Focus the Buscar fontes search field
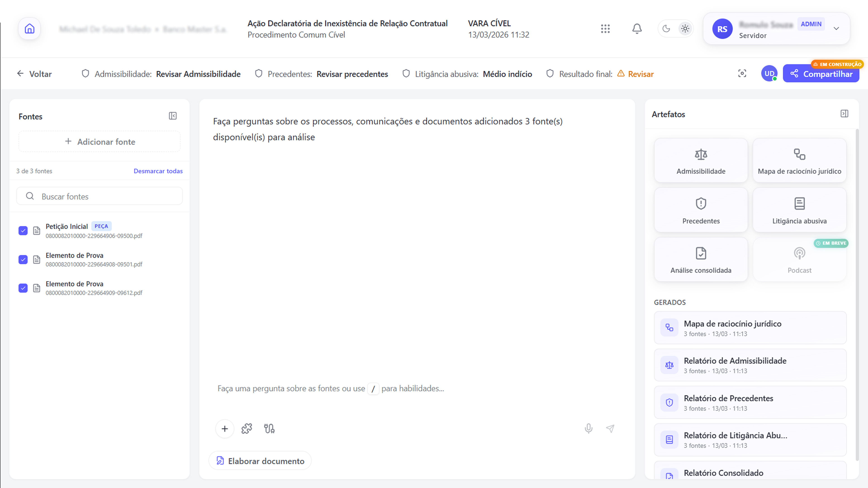Viewport: 868px width, 488px height. [100, 196]
